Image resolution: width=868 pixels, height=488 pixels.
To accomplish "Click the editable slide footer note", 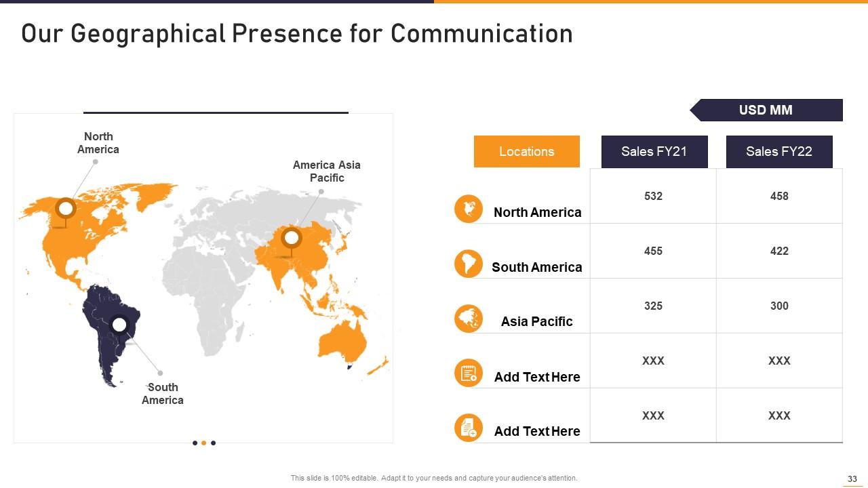I will 434,478.
